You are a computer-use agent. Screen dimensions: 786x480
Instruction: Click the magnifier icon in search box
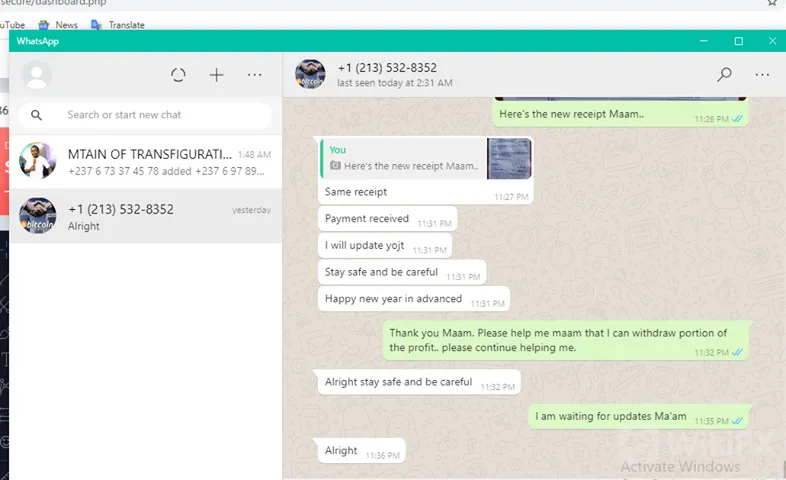coord(36,115)
